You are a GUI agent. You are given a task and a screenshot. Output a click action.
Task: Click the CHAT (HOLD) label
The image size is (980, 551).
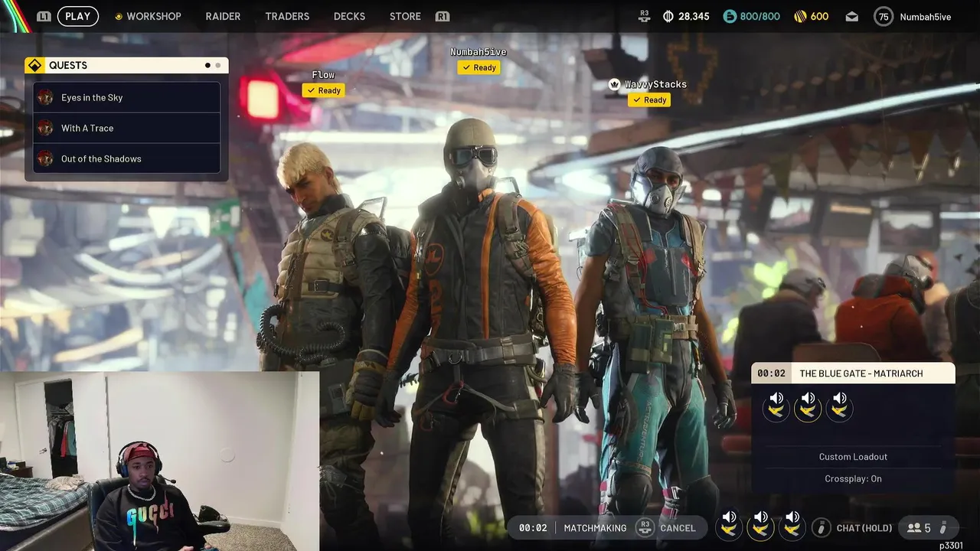[x=864, y=528]
